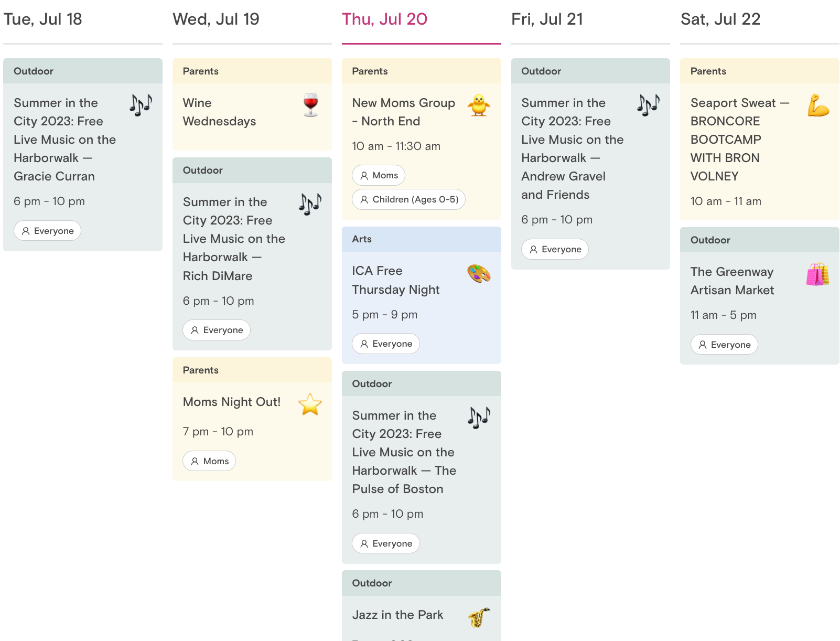Click the flexed bicep icon on Seaport Sweat
Image resolution: width=840 pixels, height=641 pixels.
818,105
